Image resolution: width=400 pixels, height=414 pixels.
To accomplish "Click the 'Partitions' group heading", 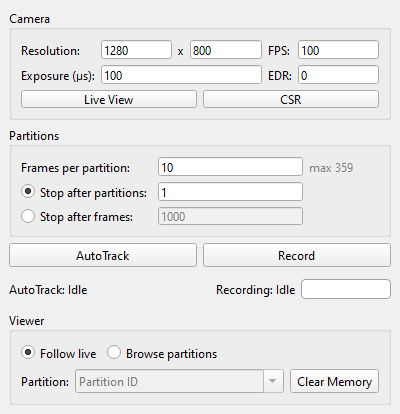I will pyautogui.click(x=34, y=136).
